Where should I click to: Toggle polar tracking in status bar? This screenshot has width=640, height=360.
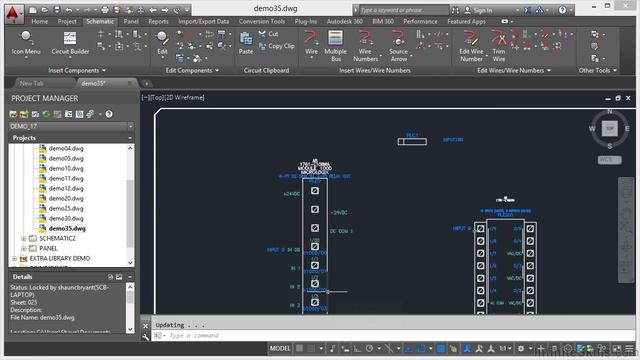(370, 349)
